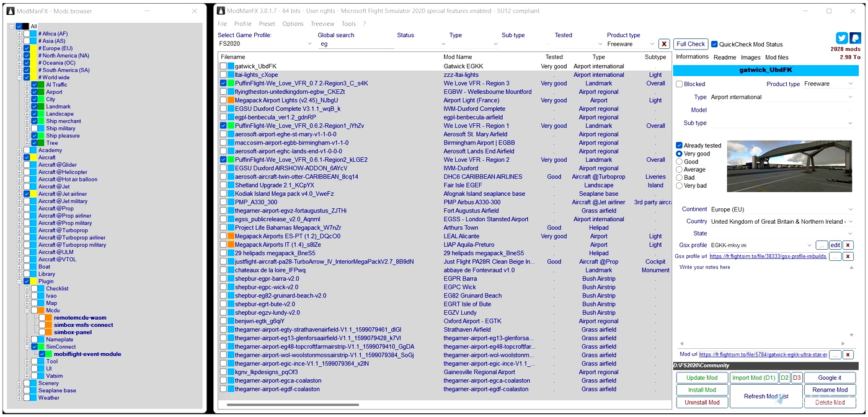
Task: Open the Mod url browse button
Action: coord(835,355)
